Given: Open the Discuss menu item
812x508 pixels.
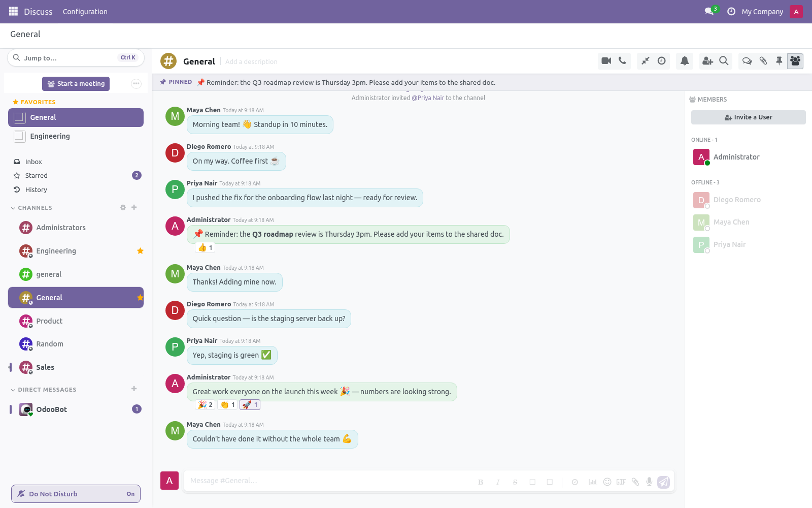Looking at the screenshot, I should tap(38, 12).
